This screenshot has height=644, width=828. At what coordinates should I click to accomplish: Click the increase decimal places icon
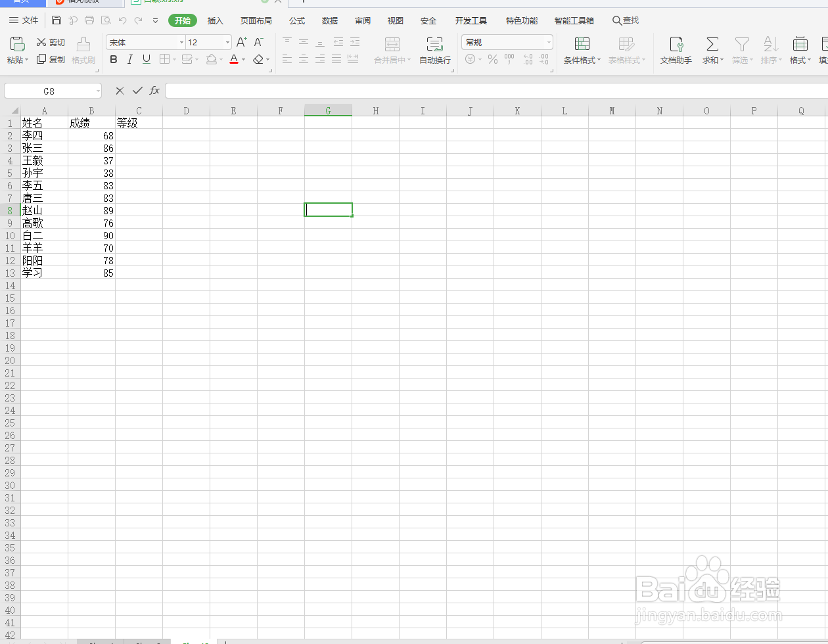coord(528,59)
